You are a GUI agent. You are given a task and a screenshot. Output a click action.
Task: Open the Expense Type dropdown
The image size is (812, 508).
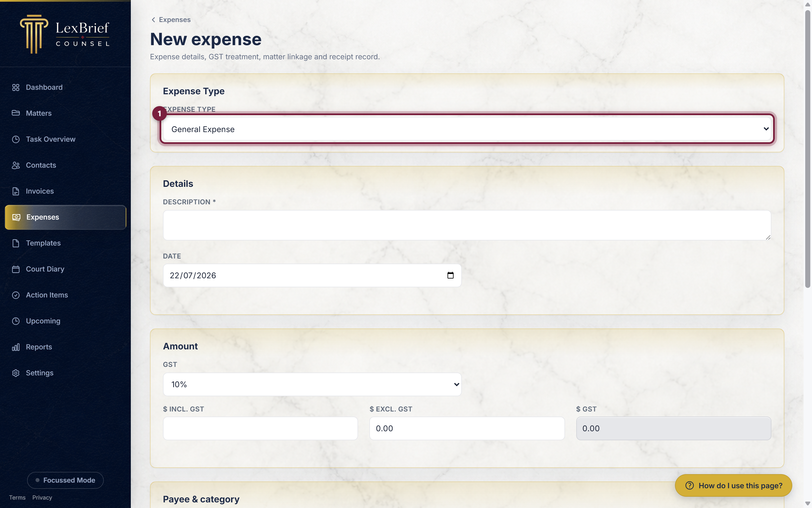[467, 129]
